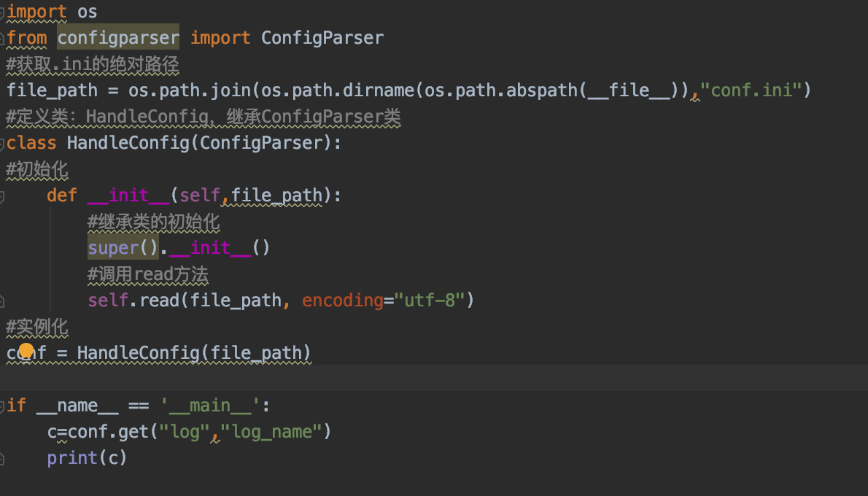Click the __file__ argument in abspath
This screenshot has height=496, width=868.
coord(629,90)
